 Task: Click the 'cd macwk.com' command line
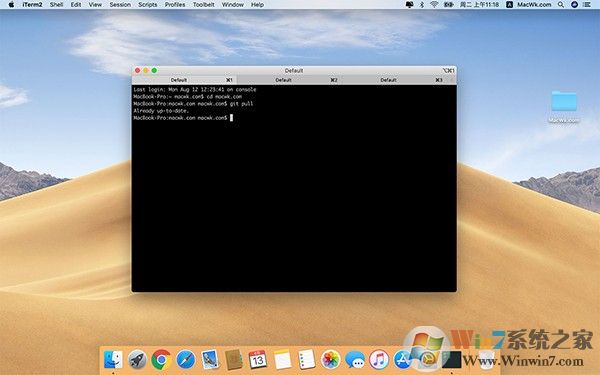coord(188,97)
